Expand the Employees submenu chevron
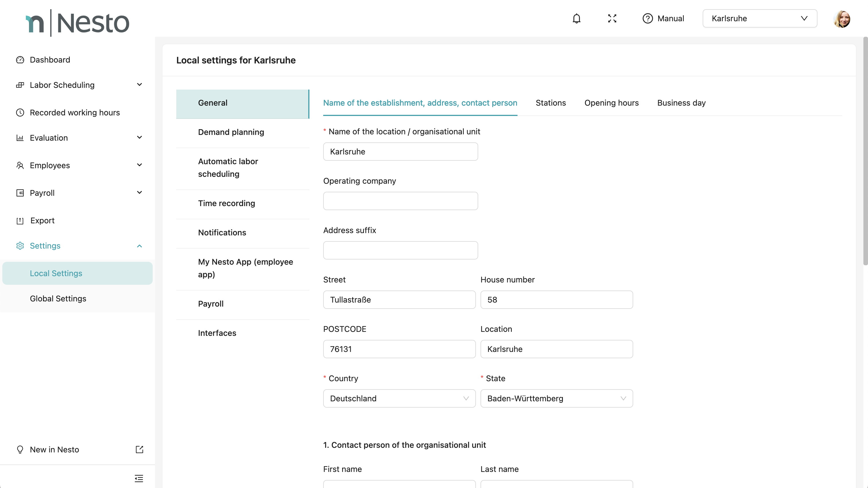This screenshot has width=868, height=488. coord(139,165)
